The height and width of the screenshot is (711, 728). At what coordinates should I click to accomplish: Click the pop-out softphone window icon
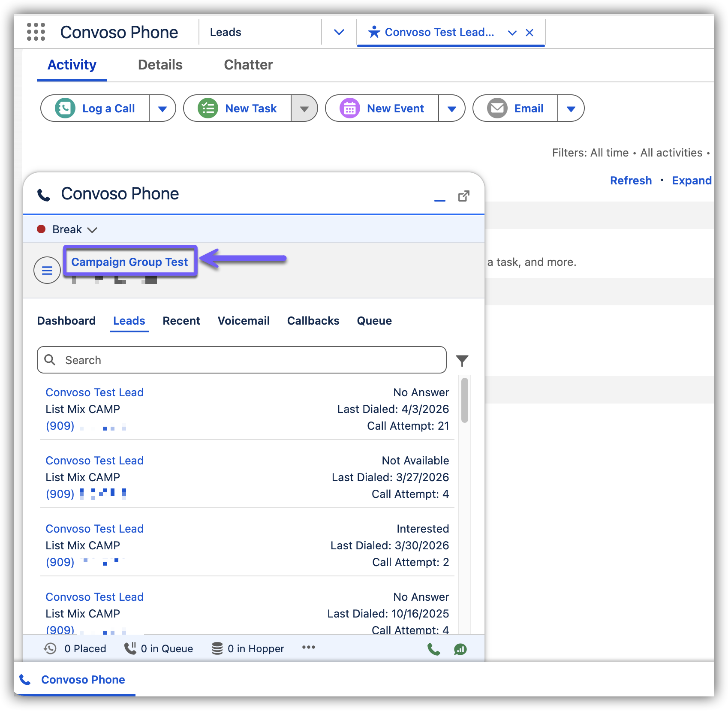[463, 196]
